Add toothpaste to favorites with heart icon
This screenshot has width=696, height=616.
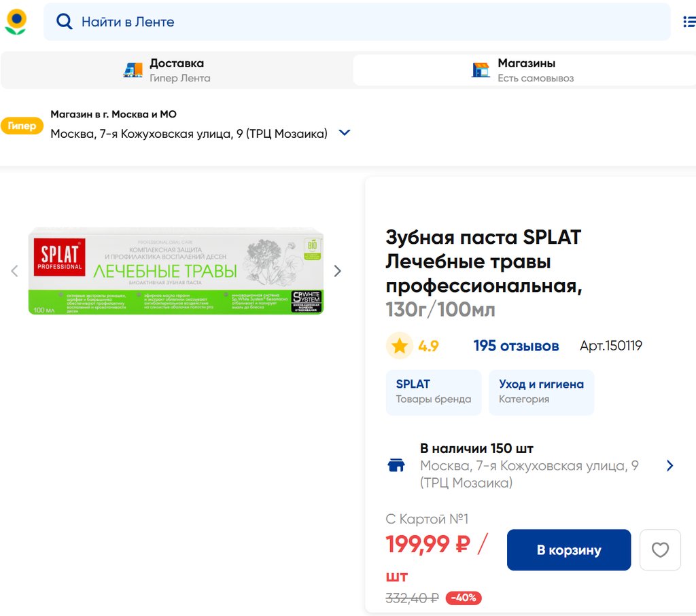point(660,549)
